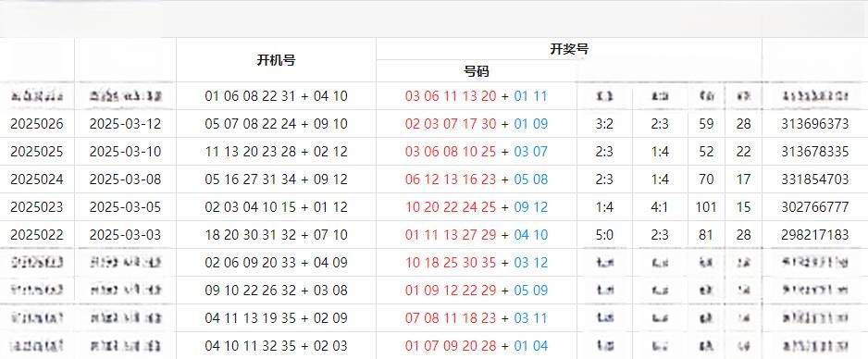
Task: Click the 开机号 column header
Action: 276,60
